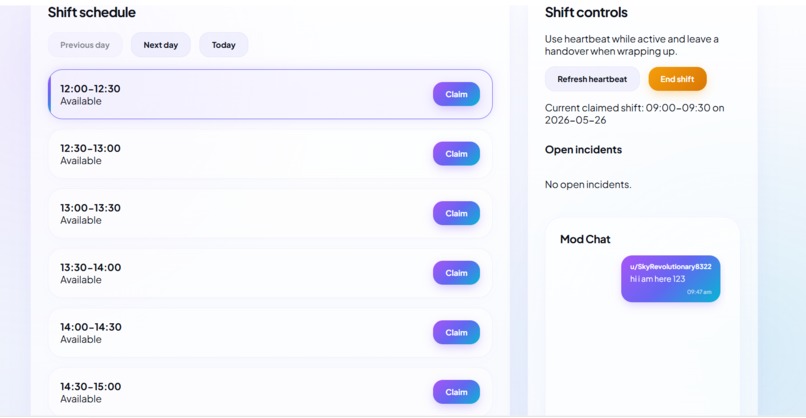Click the 'hi i am here 123' message

tap(657, 279)
